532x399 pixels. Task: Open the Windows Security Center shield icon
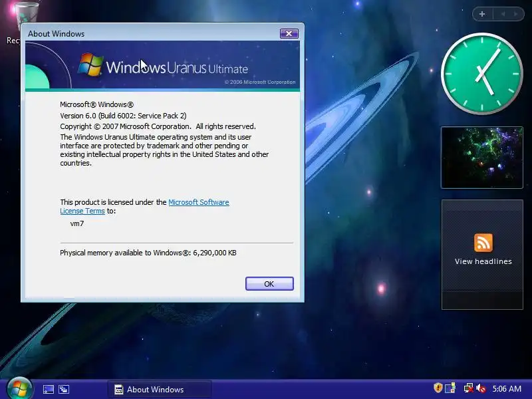pyautogui.click(x=438, y=388)
